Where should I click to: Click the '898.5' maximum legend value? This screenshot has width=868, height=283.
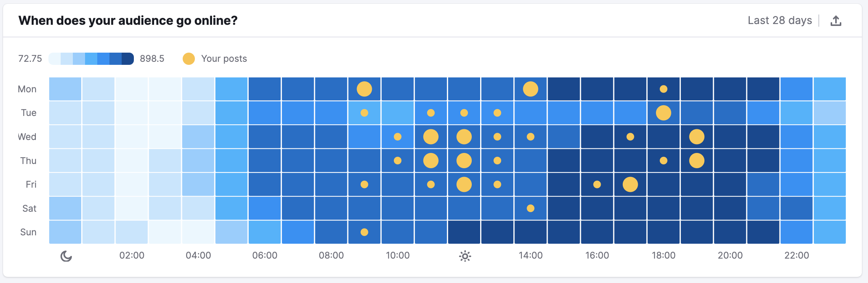point(152,58)
